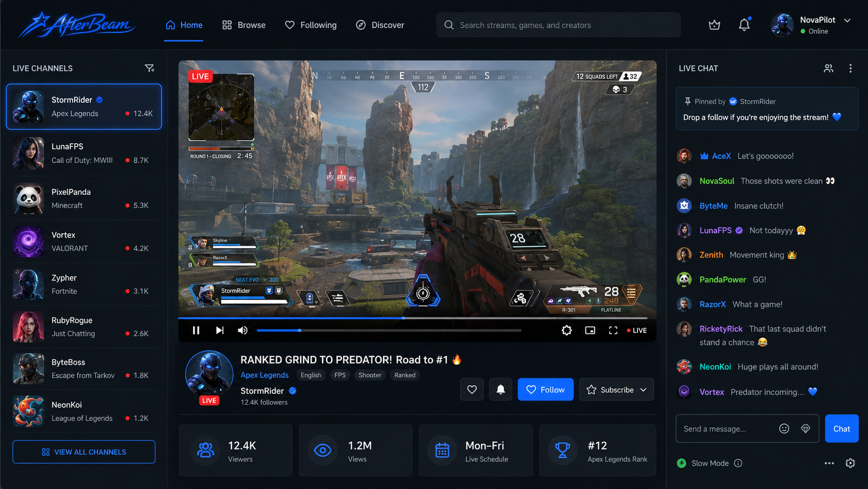
Task: Open the Following tab
Action: point(310,25)
